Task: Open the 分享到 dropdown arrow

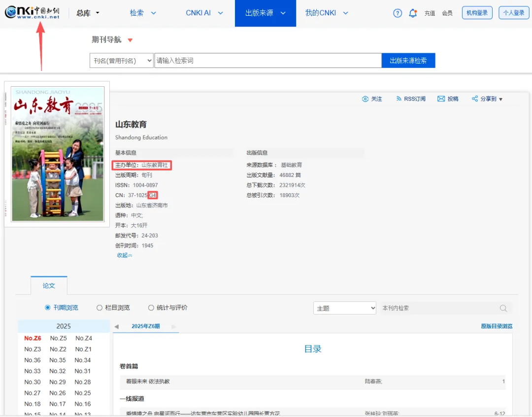Action: click(x=501, y=99)
